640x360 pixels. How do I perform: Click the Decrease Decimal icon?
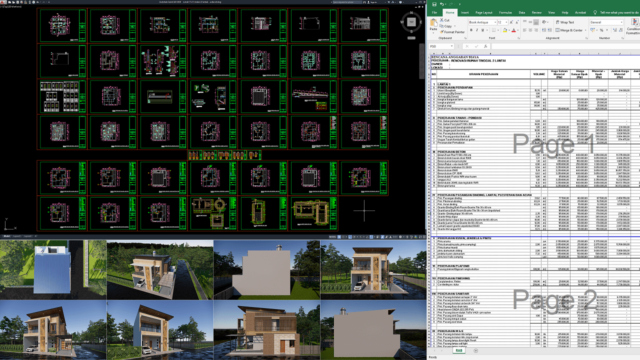coord(621,30)
